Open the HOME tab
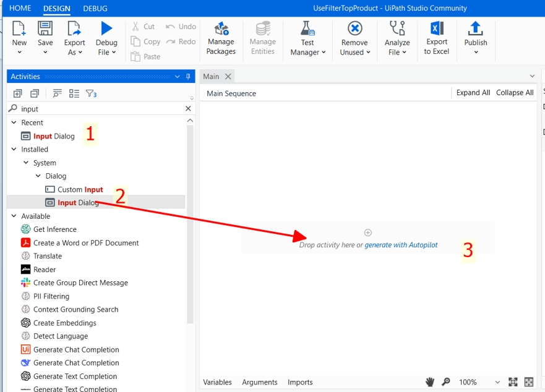Image resolution: width=545 pixels, height=392 pixels. [x=20, y=8]
